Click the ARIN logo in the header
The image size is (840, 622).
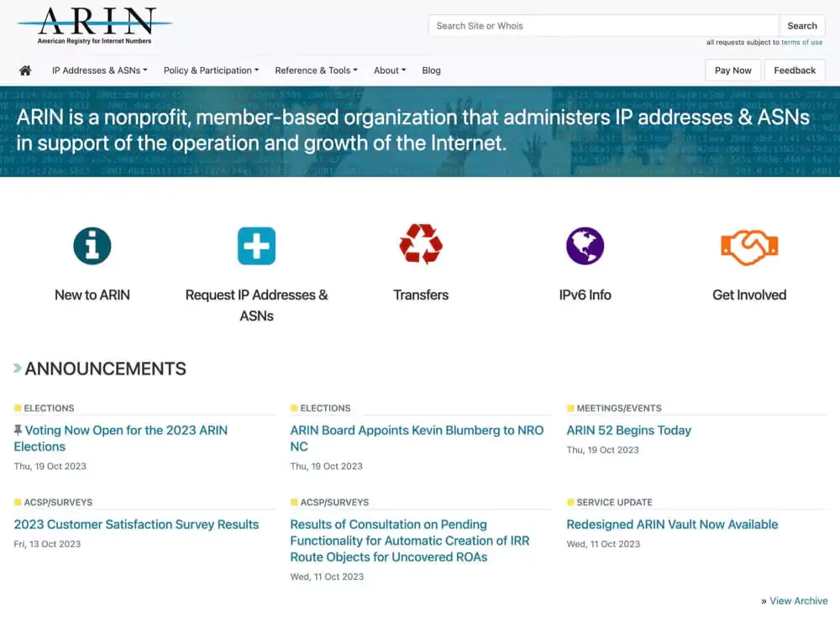pyautogui.click(x=94, y=26)
